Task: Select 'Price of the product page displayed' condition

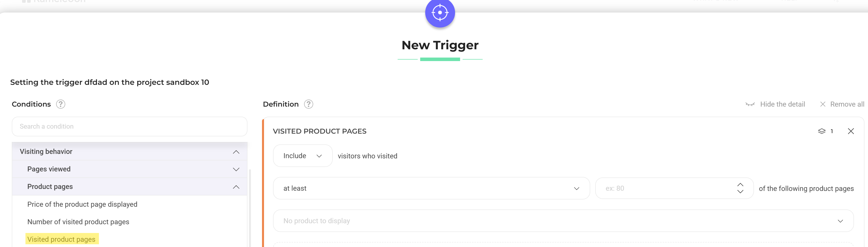Action: click(82, 204)
